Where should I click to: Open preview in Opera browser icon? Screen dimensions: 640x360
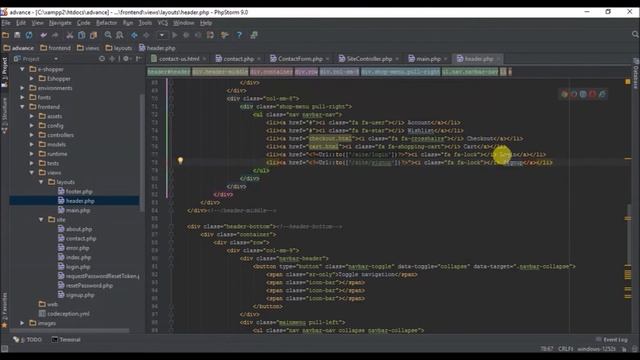coord(592,94)
